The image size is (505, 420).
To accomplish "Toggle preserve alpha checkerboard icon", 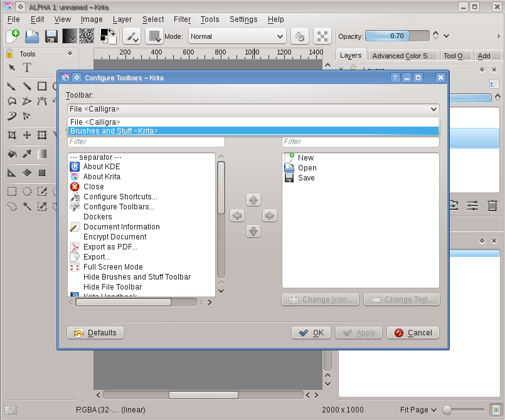I will [x=322, y=36].
